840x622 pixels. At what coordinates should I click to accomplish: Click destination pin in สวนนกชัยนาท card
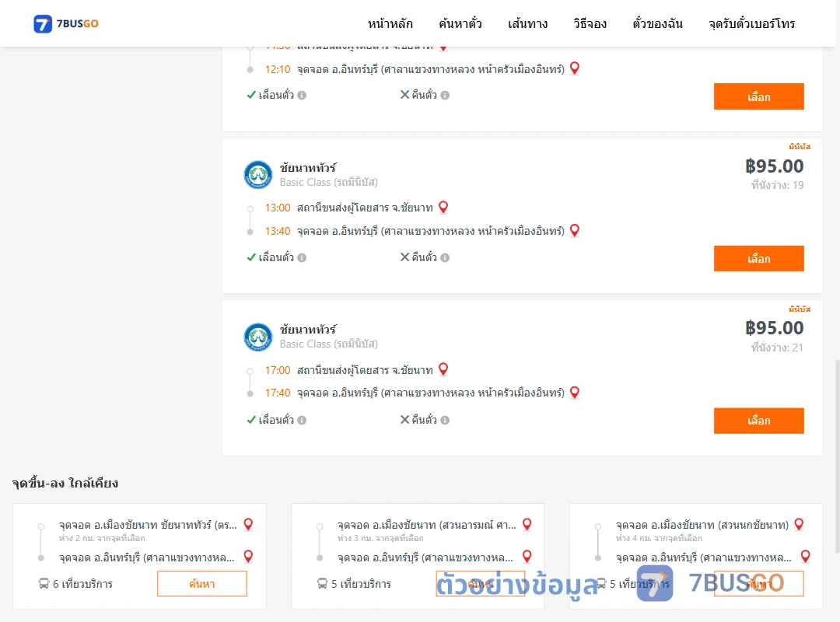click(805, 557)
